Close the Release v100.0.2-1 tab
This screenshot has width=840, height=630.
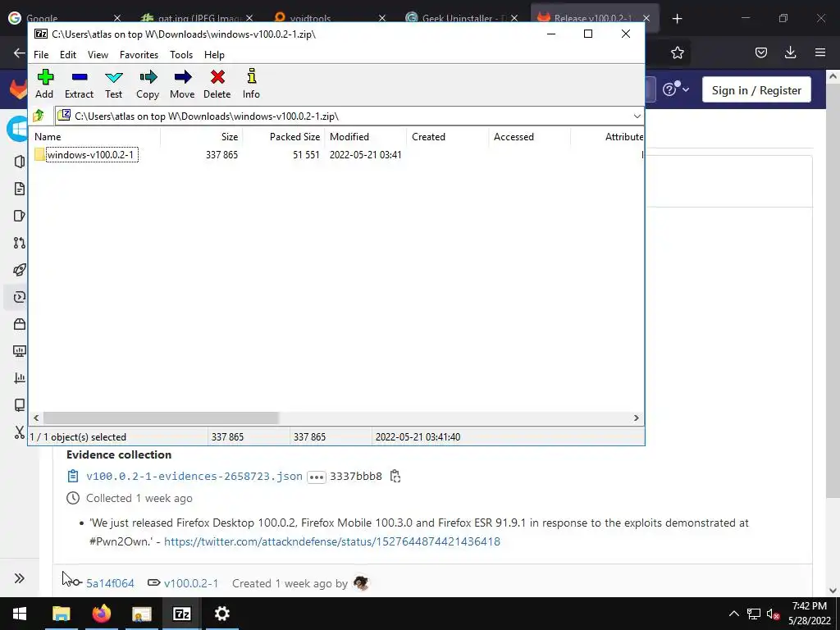pos(646,18)
